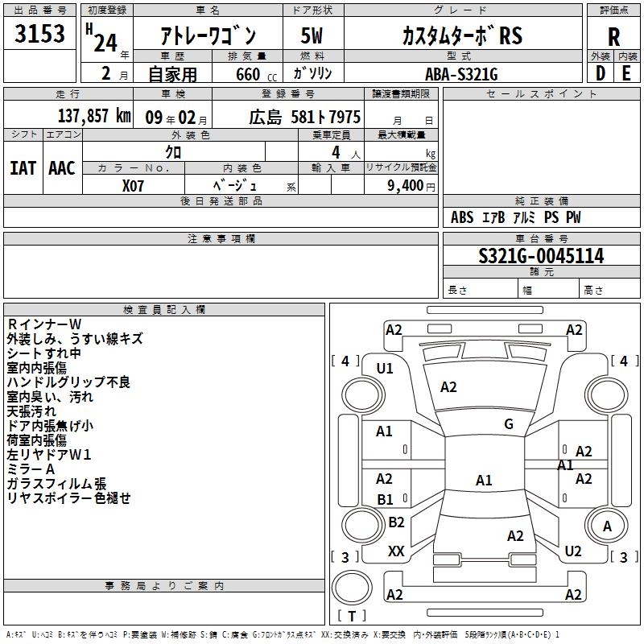Select the seating capacity 4人
Image resolution: width=644 pixels, height=644 pixels.
click(x=346, y=153)
